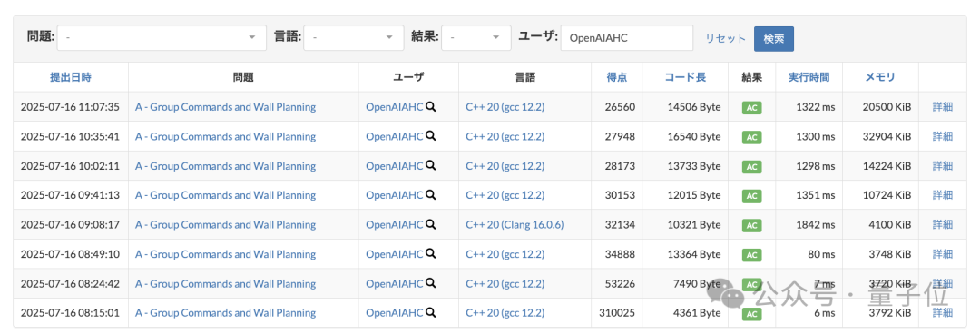Click magnifier icon in the 08:15:01 row

tap(431, 313)
